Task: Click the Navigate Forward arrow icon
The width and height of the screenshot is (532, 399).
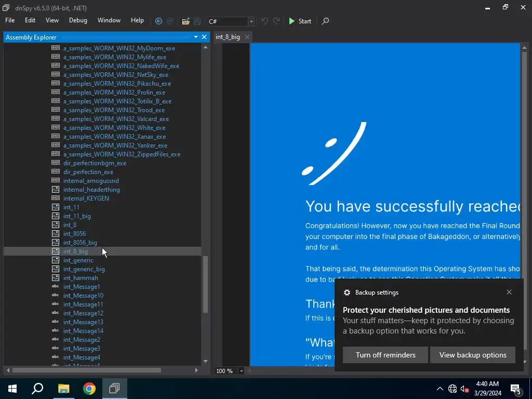Action: click(x=170, y=21)
